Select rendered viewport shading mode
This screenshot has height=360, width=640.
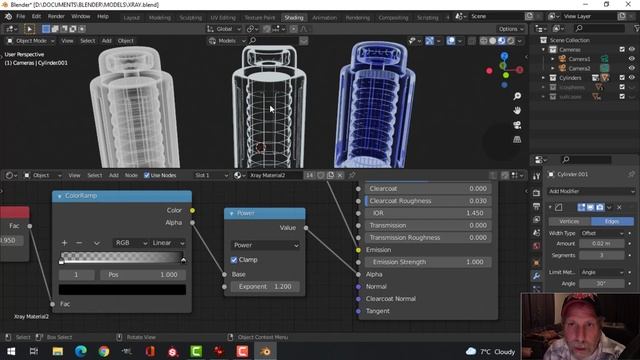click(511, 41)
